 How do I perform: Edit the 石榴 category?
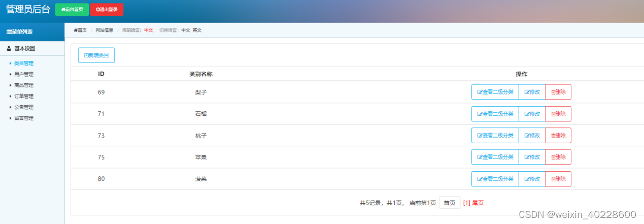532,114
